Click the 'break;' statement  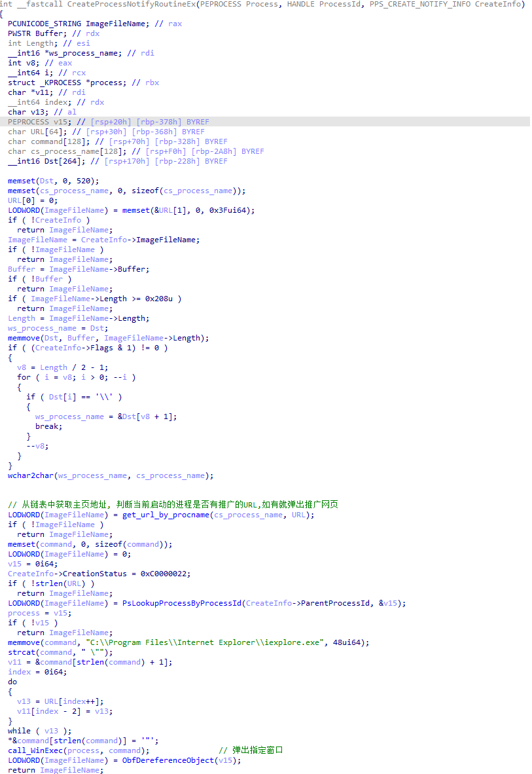click(49, 426)
